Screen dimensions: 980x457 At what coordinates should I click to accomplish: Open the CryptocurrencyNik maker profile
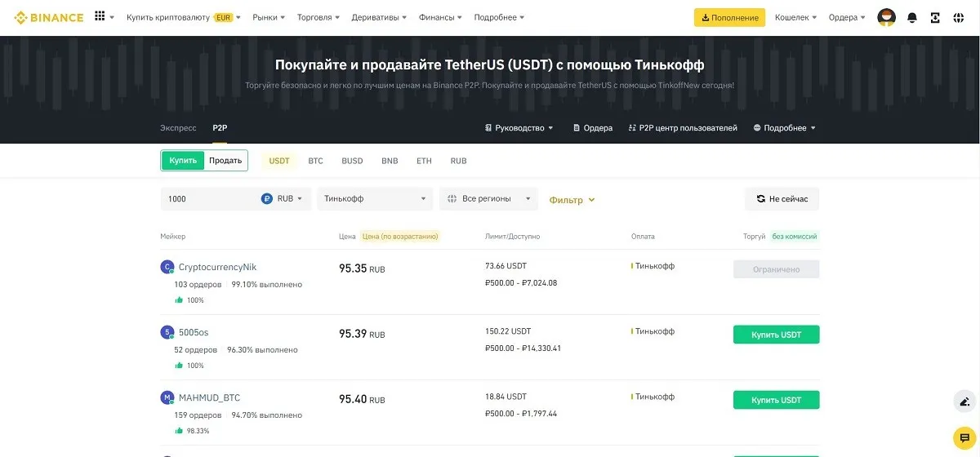click(217, 267)
